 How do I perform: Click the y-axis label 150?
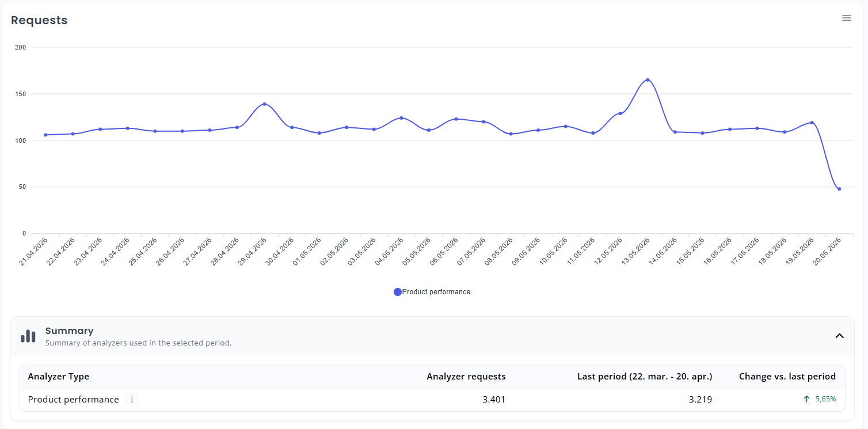pyautogui.click(x=21, y=94)
